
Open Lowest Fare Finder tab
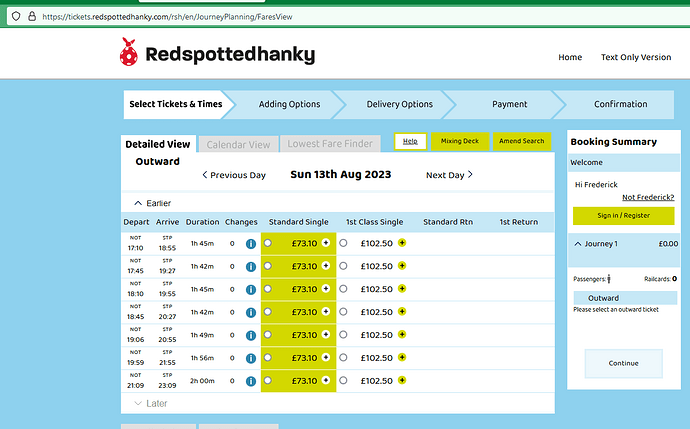click(x=330, y=144)
